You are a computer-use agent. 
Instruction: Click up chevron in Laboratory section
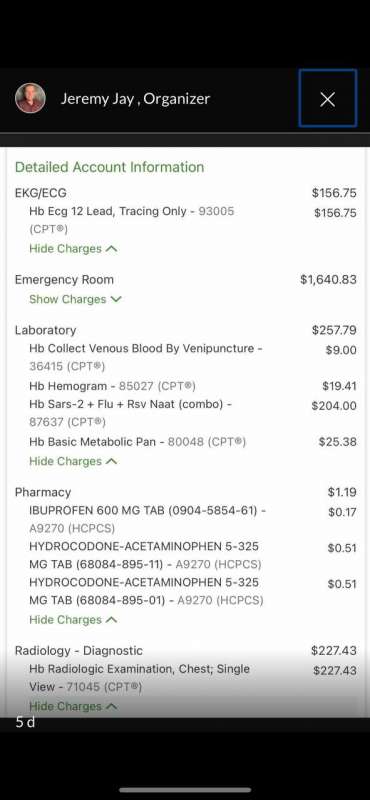click(x=112, y=461)
